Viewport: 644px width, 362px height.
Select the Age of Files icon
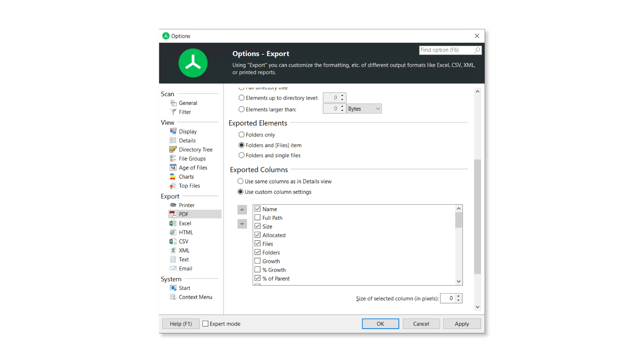click(173, 168)
